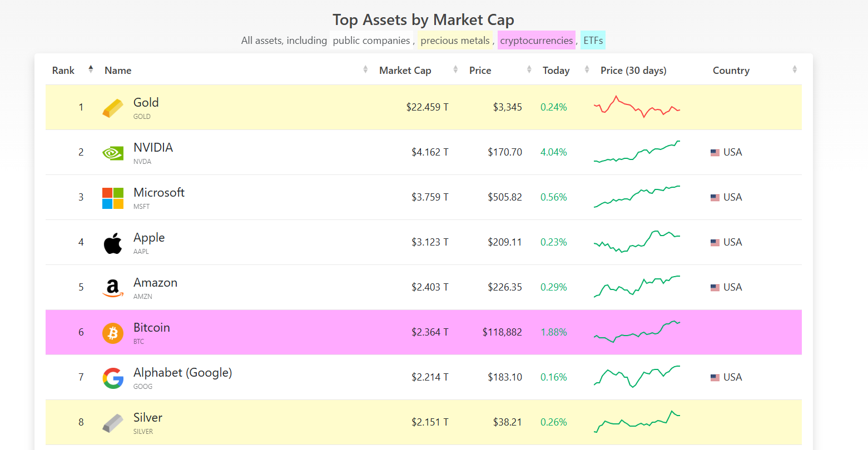Image resolution: width=868 pixels, height=450 pixels.
Task: Click the Microsoft logo icon
Action: (113, 198)
